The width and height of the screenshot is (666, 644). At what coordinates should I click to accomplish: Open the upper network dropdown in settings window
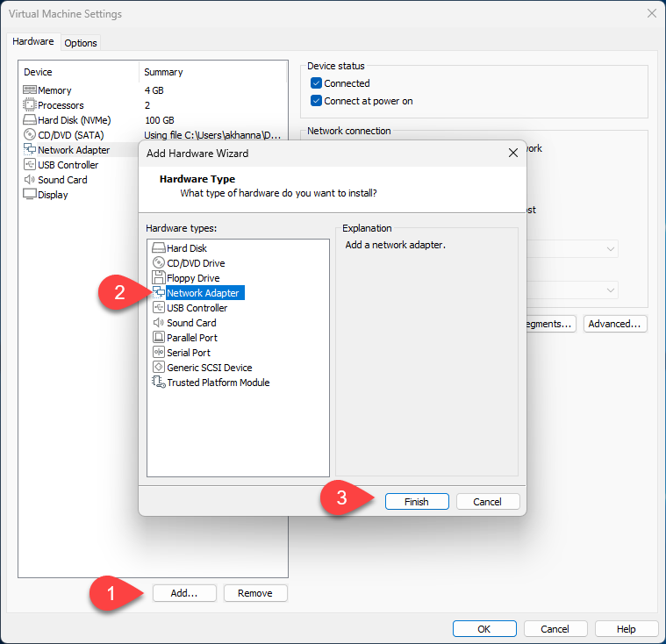coord(572,249)
